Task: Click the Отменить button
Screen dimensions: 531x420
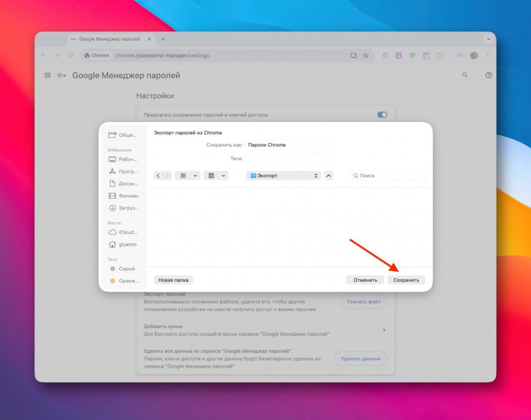Action: click(x=365, y=280)
